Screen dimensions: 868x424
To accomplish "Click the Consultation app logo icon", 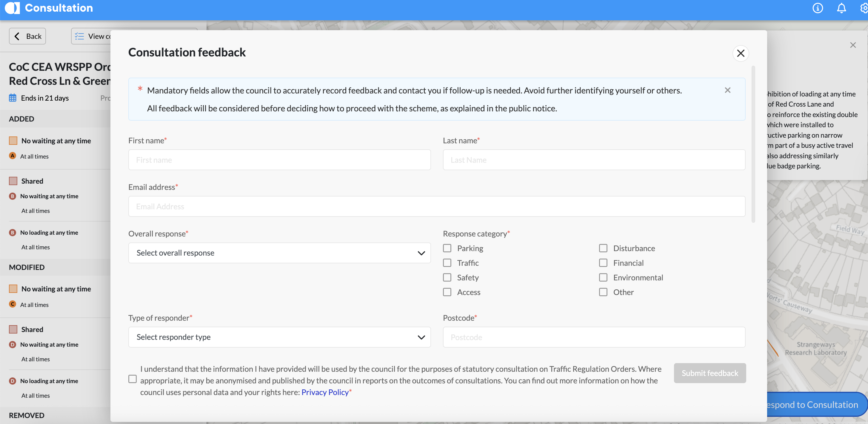I will coord(12,8).
